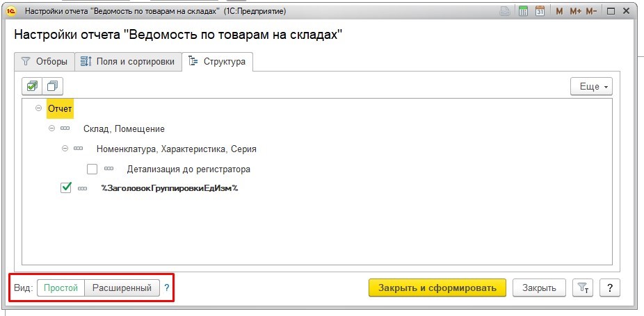Uncheck the %ЗаголовокГруппировкиЕдИзм% checkbox
644x316 pixels.
click(x=66, y=188)
